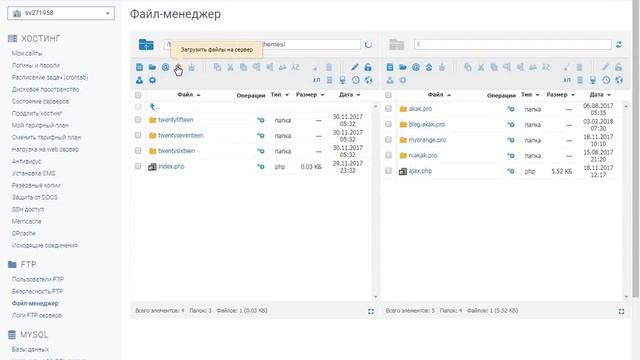Click the globe icon in root panel toolbar
The height and width of the screenshot is (360, 640).
[x=619, y=80]
